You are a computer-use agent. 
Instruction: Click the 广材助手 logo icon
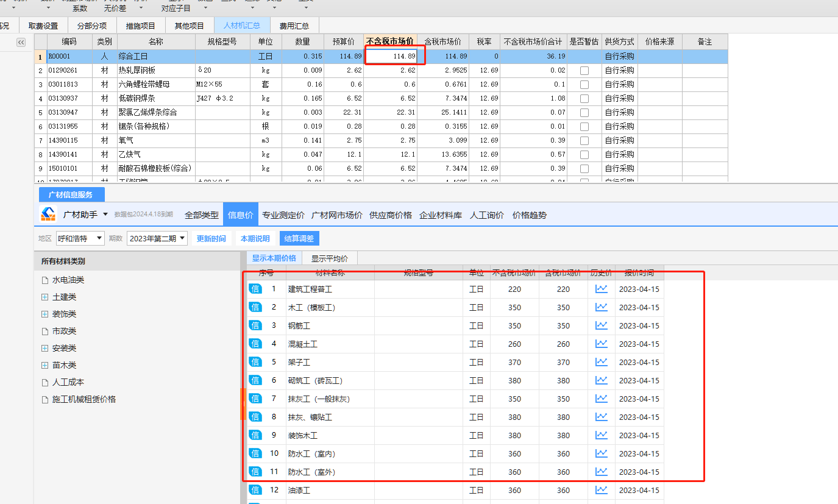tap(48, 215)
